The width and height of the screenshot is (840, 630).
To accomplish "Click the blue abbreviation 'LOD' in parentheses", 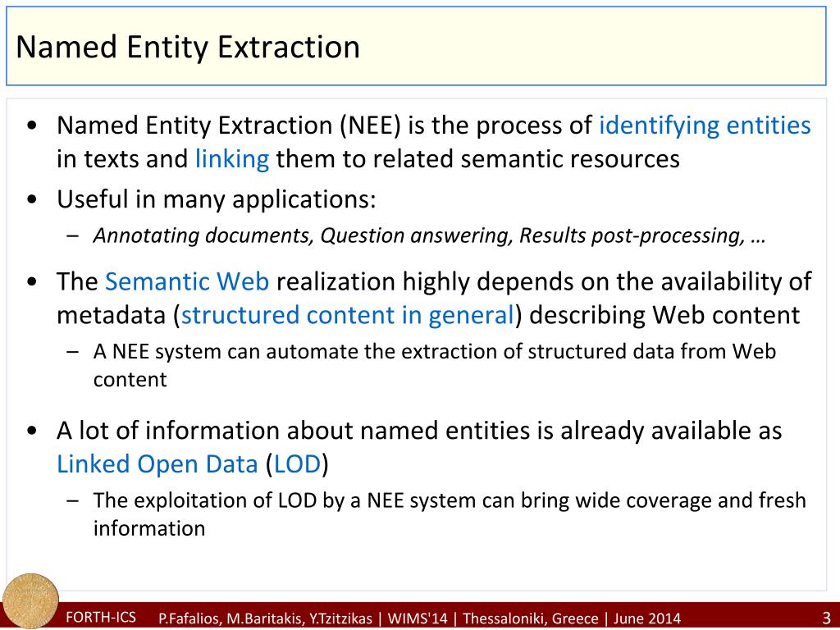I will [297, 464].
